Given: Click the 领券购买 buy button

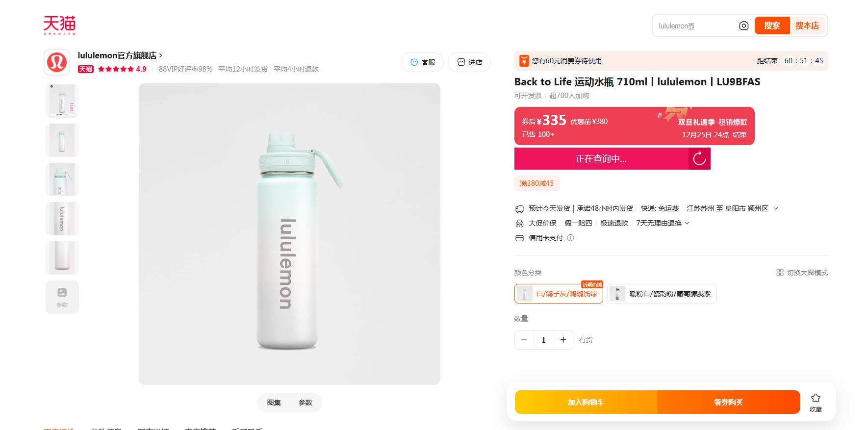Looking at the screenshot, I should point(728,402).
